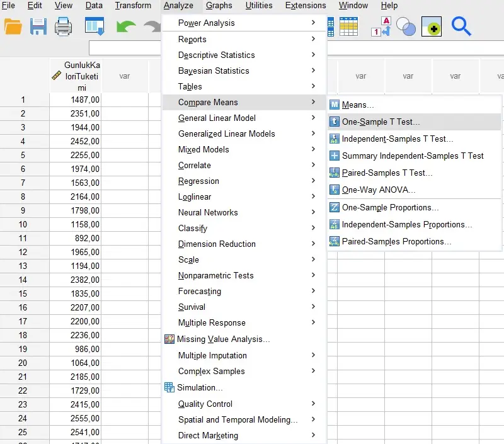Image resolution: width=504 pixels, height=444 pixels.
Task: Select Loglinear menu entry
Action: 244,196
